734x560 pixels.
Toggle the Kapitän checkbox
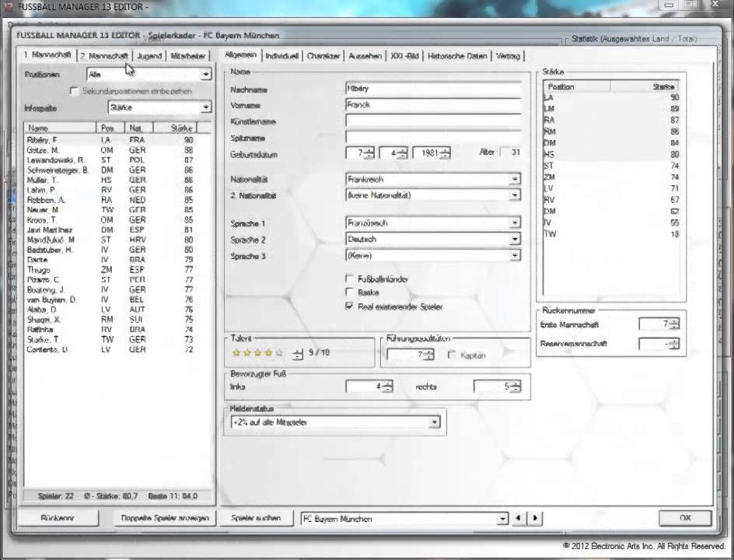452,355
